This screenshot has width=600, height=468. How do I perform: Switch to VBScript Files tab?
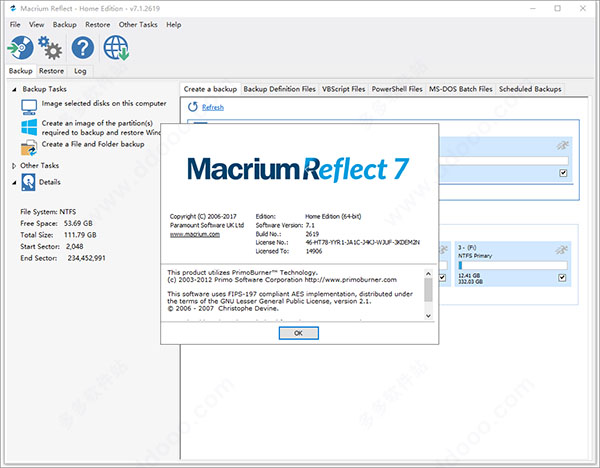click(x=343, y=89)
